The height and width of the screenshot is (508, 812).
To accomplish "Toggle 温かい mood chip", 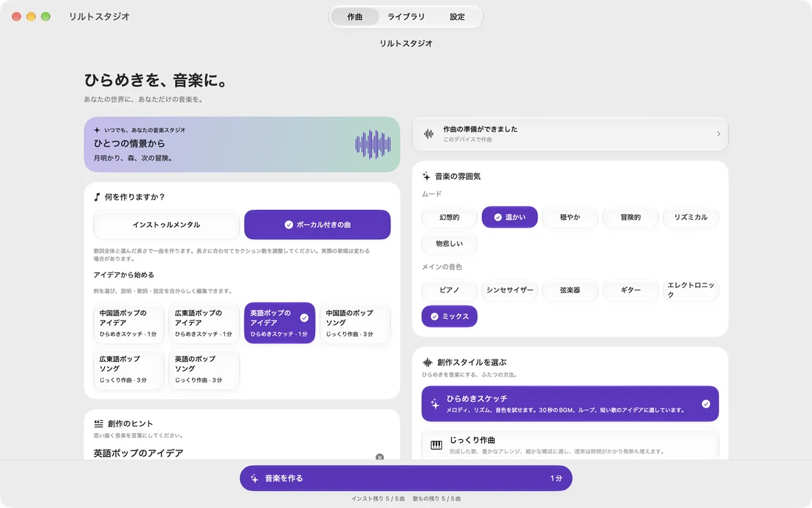I will click(x=509, y=217).
